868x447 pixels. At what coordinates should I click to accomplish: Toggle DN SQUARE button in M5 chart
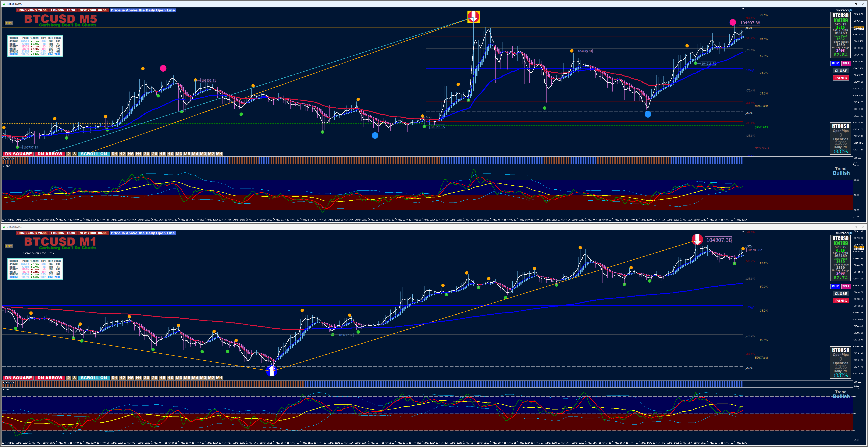(x=18, y=154)
